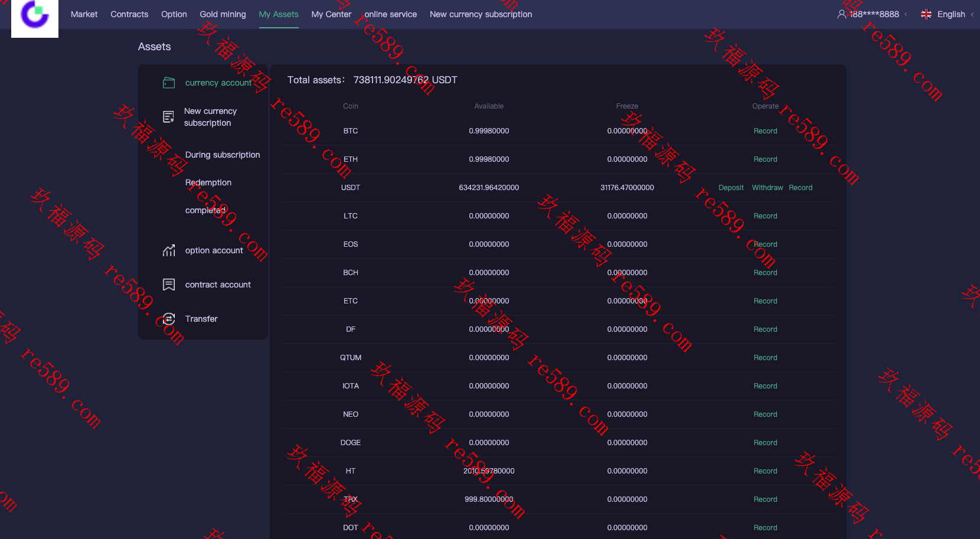Open Record for NEO
Viewport: 980px width, 539px height.
[765, 414]
